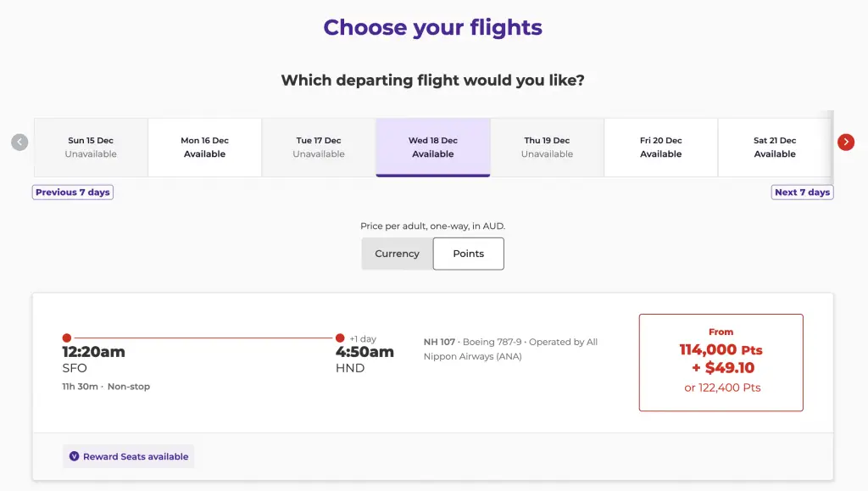Image resolution: width=868 pixels, height=491 pixels.
Task: Choose the Fri 20 Dec date
Action: pos(660,148)
